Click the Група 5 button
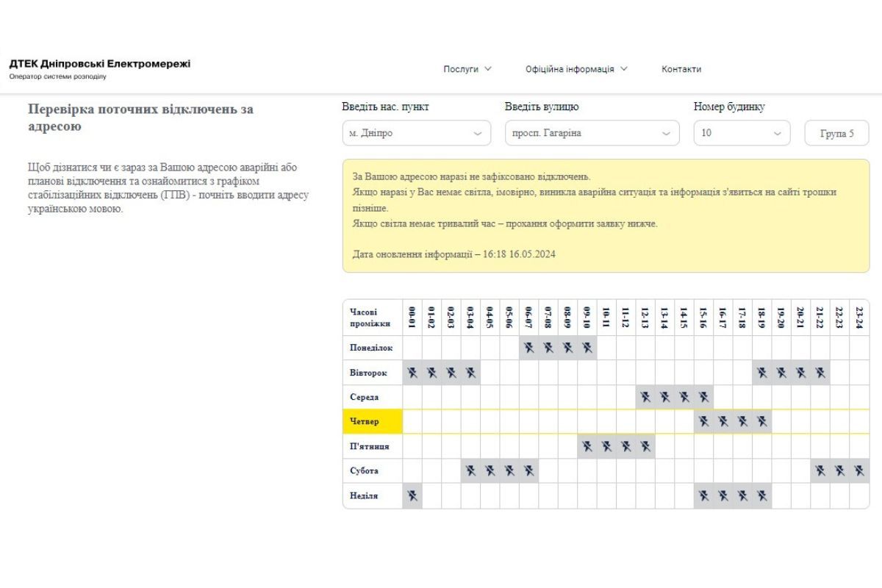This screenshot has height=588, width=882. coord(836,134)
